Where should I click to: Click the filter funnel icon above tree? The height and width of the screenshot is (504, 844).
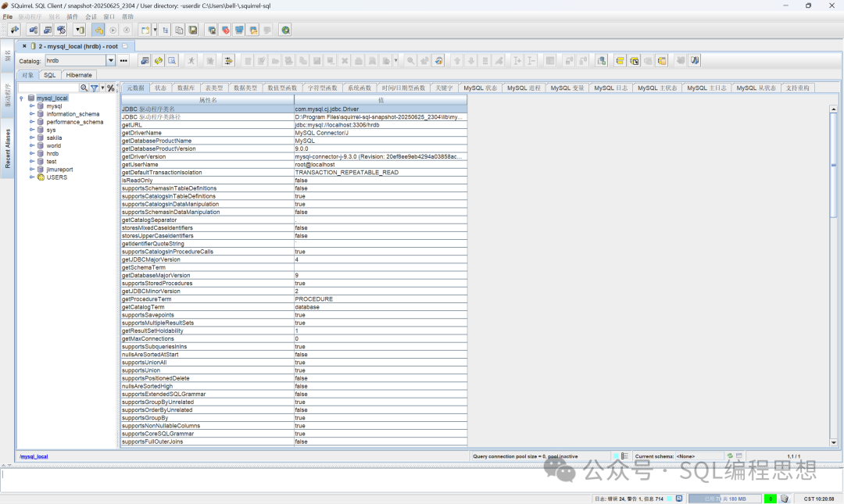point(95,88)
